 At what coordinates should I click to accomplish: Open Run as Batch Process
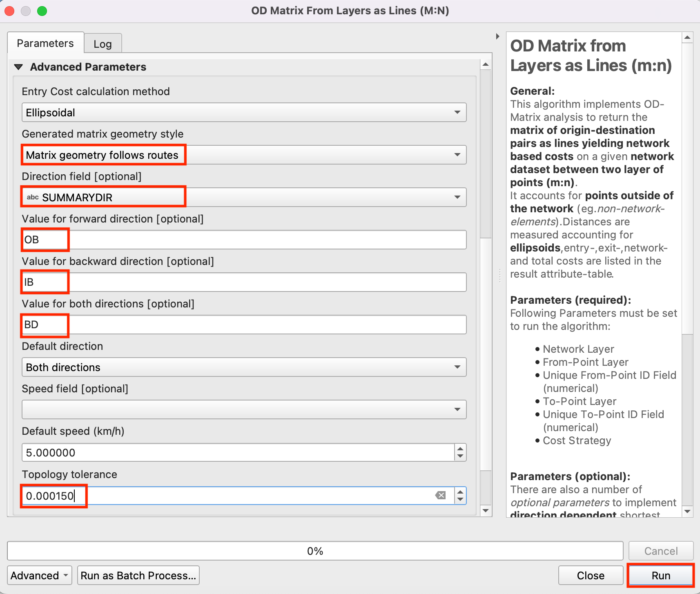pyautogui.click(x=138, y=576)
